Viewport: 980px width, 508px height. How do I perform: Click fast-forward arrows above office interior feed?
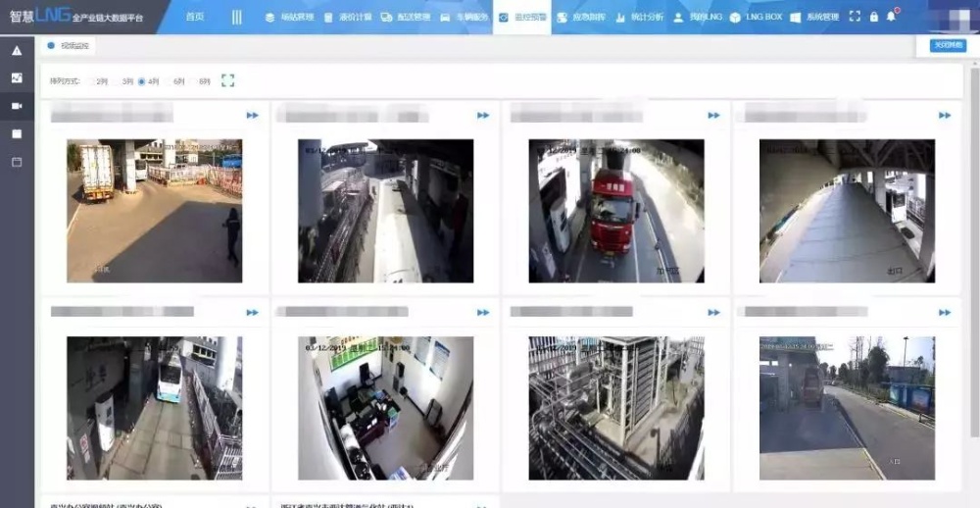(483, 312)
